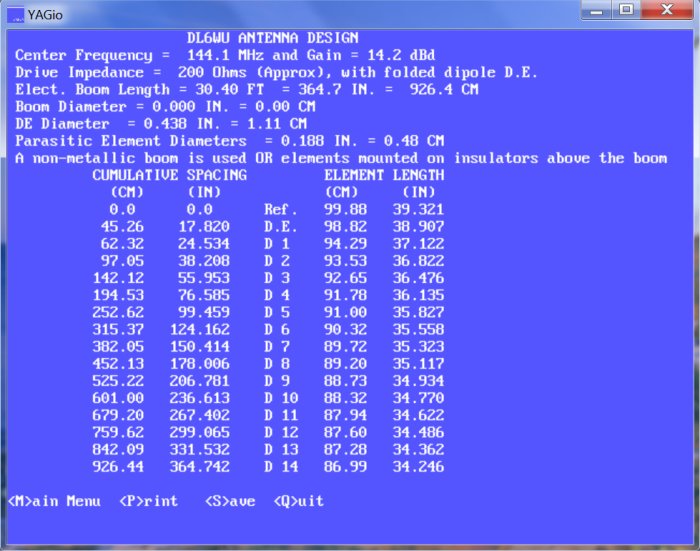The image size is (700, 551).
Task: Click the 926.44 cumulative spacing value
Action: 122,467
